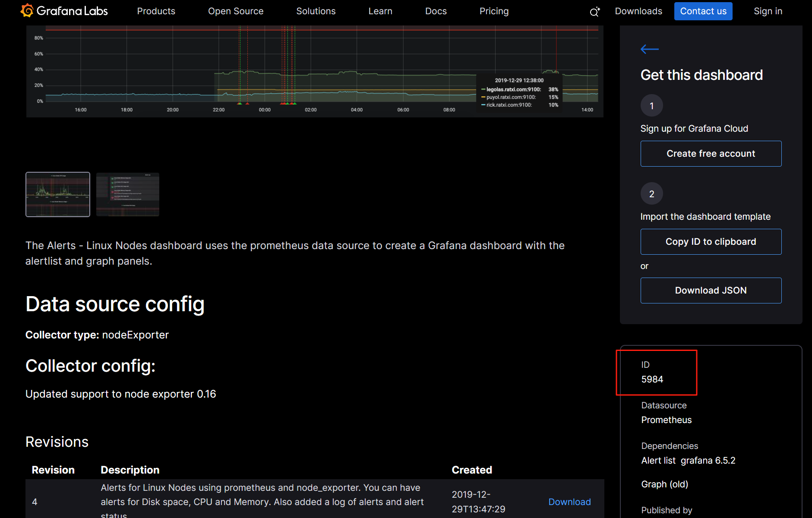Go to the Docs page

(x=436, y=11)
